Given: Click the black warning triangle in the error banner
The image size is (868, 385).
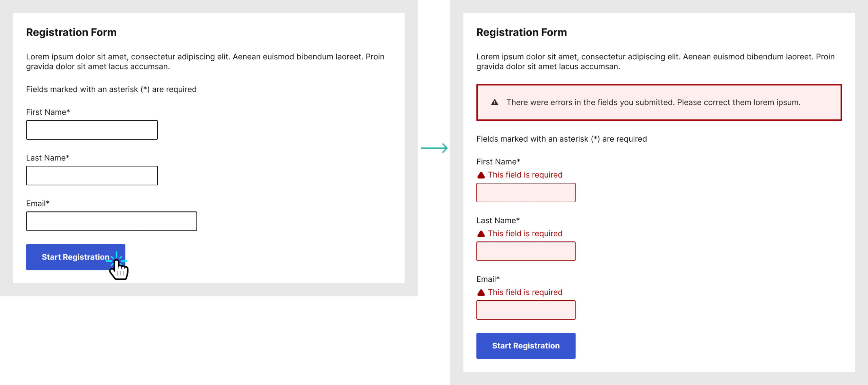Looking at the screenshot, I should [495, 102].
